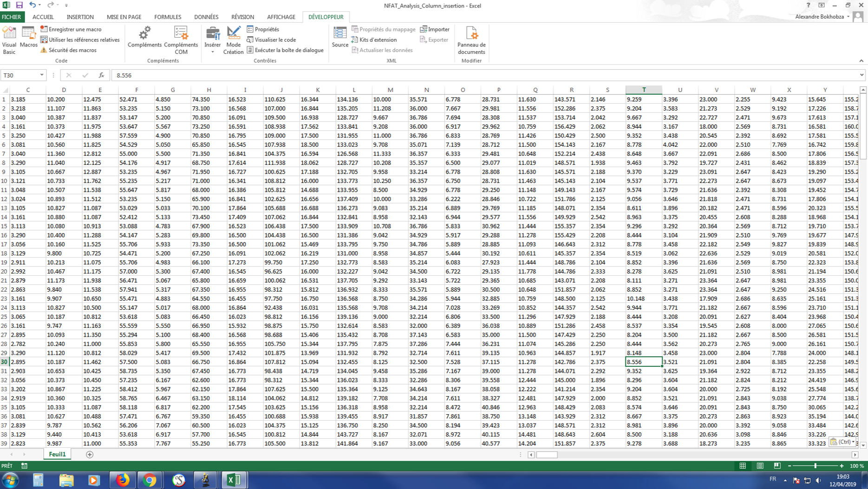Image resolution: width=868 pixels, height=489 pixels.
Task: Click the horizontal scrollbar thumb
Action: (x=547, y=455)
